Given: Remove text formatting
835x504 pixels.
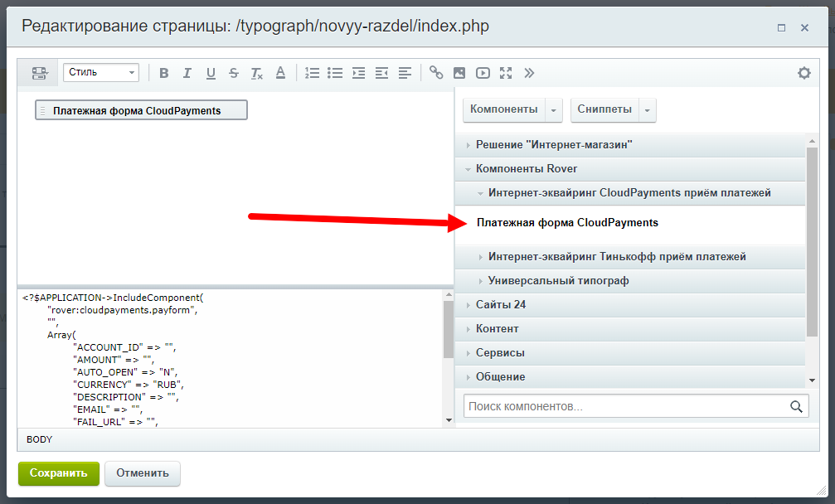Looking at the screenshot, I should click(x=257, y=73).
